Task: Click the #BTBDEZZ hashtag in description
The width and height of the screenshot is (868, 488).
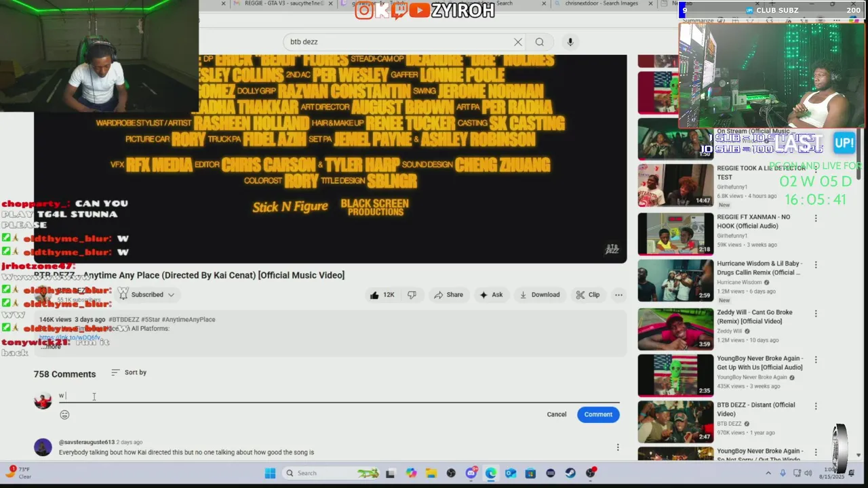Action: coord(124,319)
